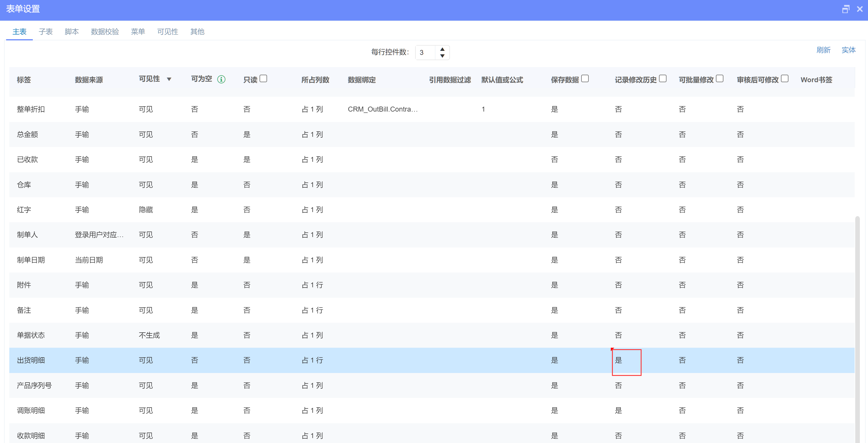Click the 引用数据过滤 column header
Image resolution: width=868 pixels, height=443 pixels.
pos(450,80)
